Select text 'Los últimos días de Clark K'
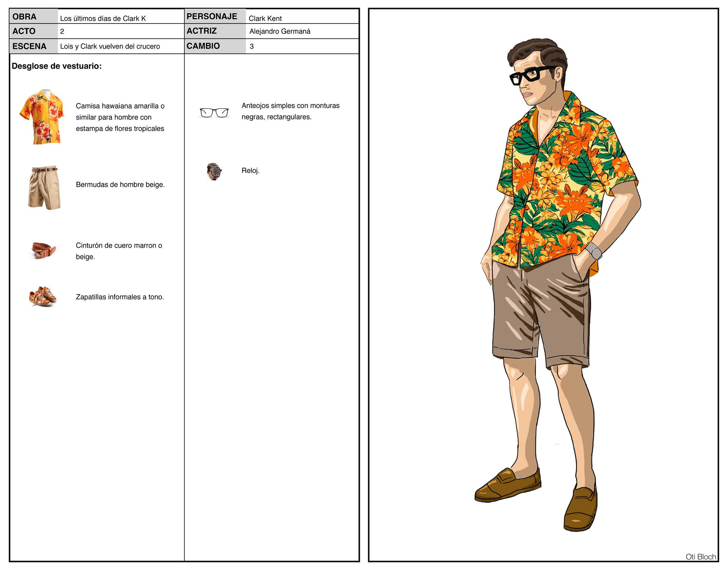Screen dimensions: 728x570 click(103, 18)
